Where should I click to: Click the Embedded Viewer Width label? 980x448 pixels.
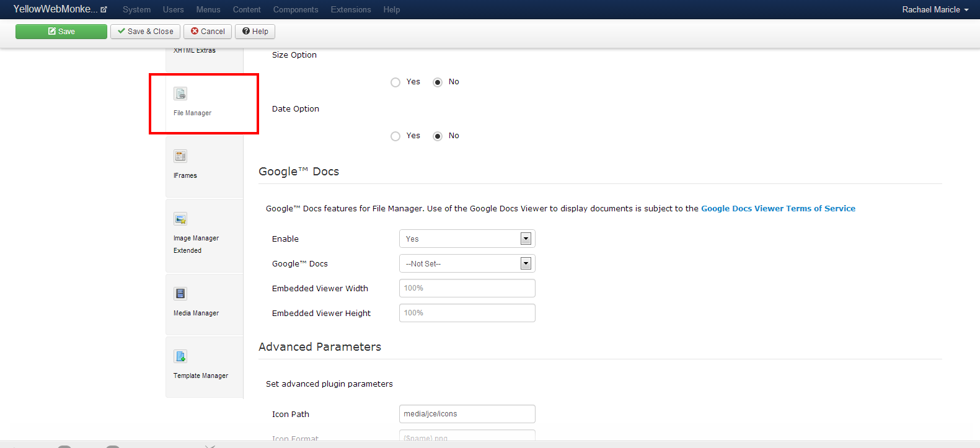320,288
